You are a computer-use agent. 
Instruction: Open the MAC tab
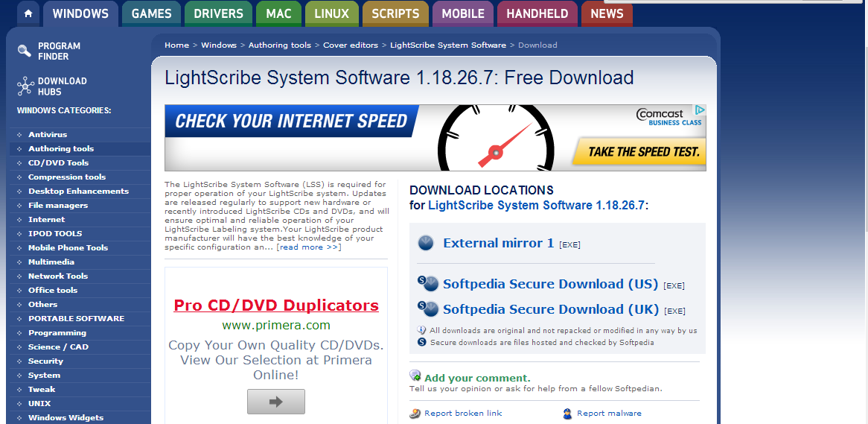(x=278, y=14)
